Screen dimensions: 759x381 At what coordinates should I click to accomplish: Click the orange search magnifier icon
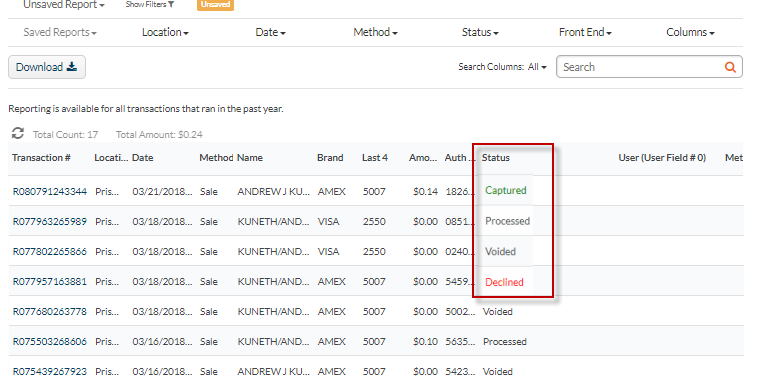[730, 67]
